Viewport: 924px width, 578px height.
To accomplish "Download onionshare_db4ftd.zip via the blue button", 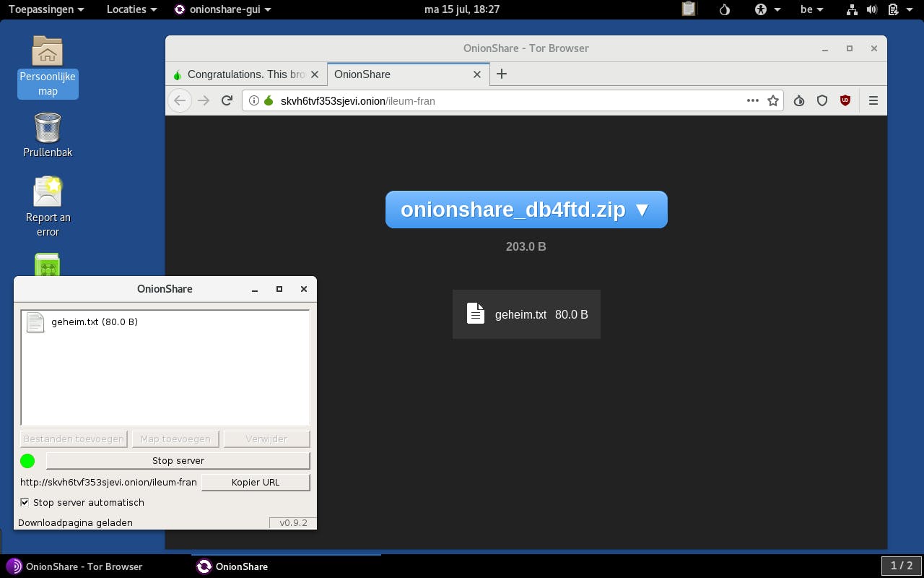I will (526, 210).
